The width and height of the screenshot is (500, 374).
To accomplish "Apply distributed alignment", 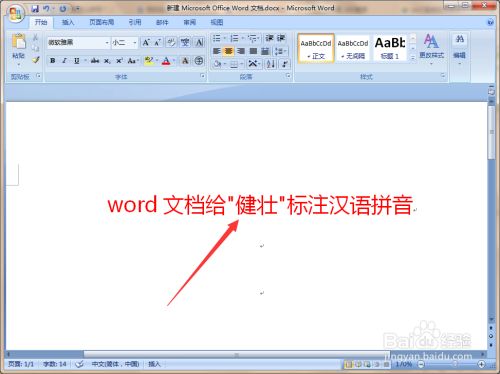I will point(265,51).
